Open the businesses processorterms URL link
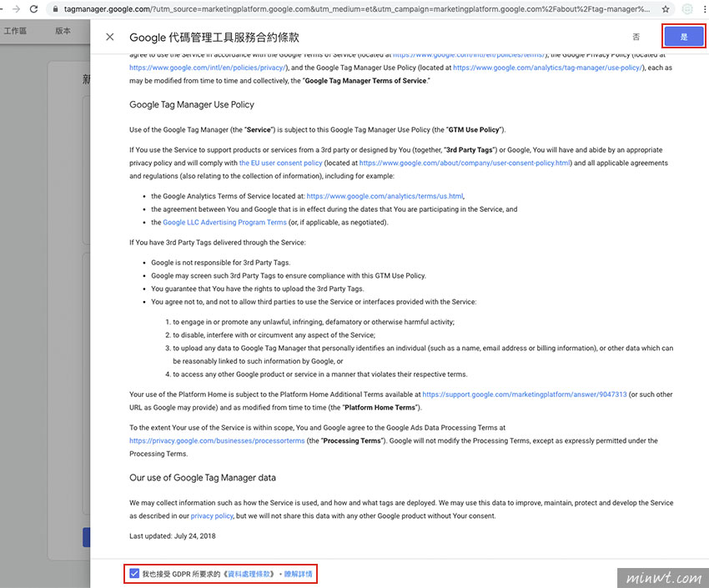This screenshot has width=709, height=588. [217, 440]
